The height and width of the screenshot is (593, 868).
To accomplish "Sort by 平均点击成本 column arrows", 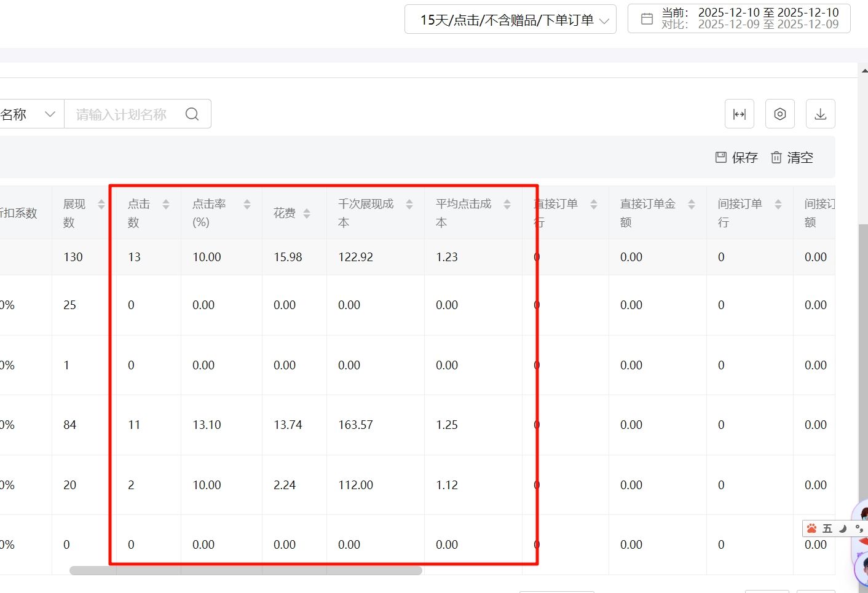I will click(x=507, y=205).
